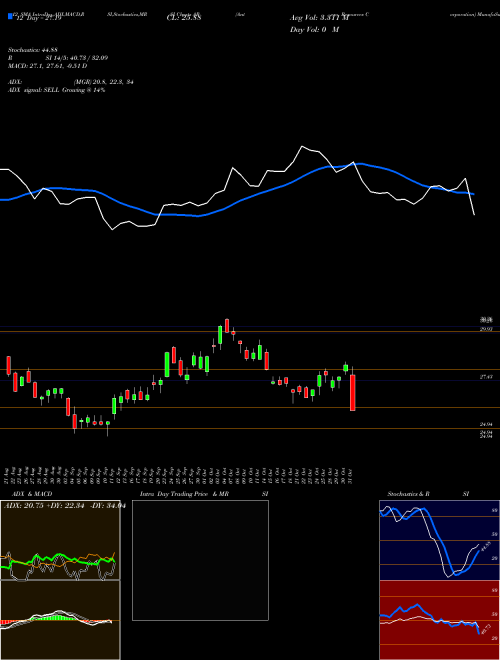Select the '12 Day = 27.19' SMA readout
Image resolution: width=500 pixels, height=660 pixels.
37,18
